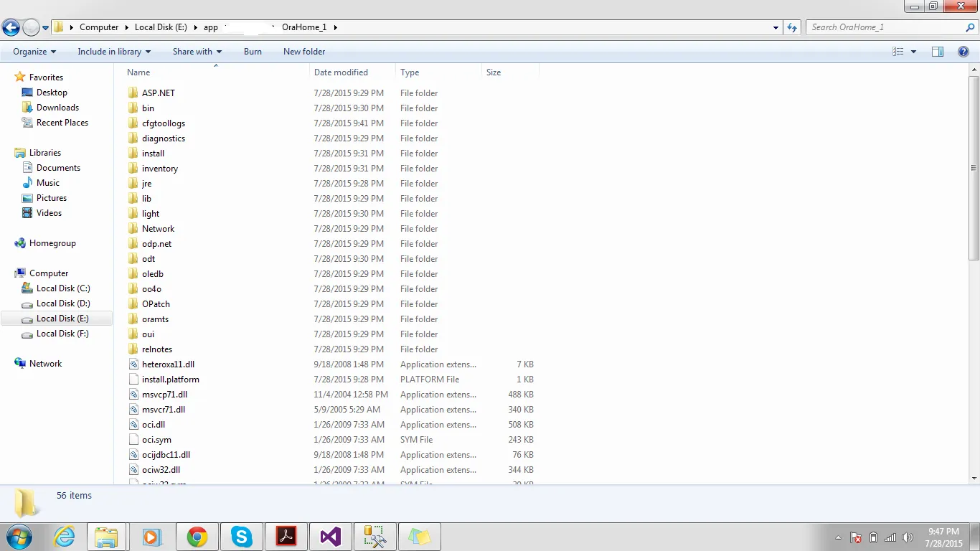
Task: Click the Forward navigation arrow button
Action: (x=31, y=27)
